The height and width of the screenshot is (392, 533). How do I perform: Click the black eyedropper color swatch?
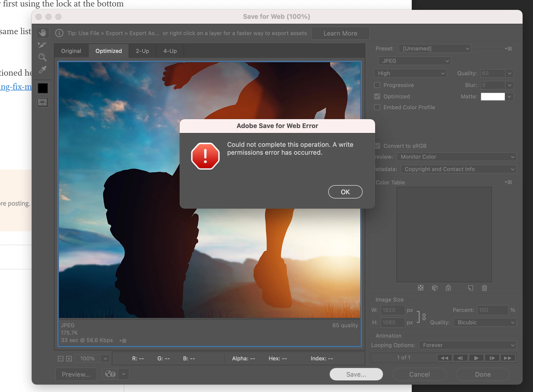43,88
